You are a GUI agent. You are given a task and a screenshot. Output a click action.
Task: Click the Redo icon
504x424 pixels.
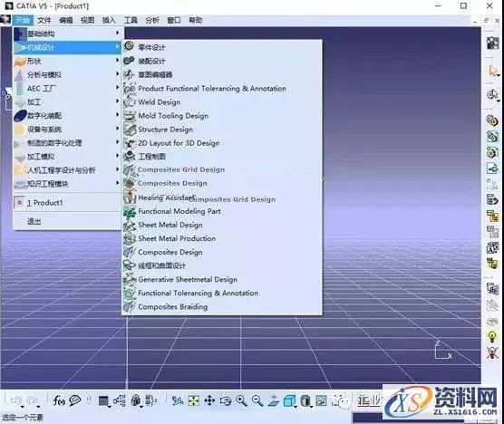32,400
